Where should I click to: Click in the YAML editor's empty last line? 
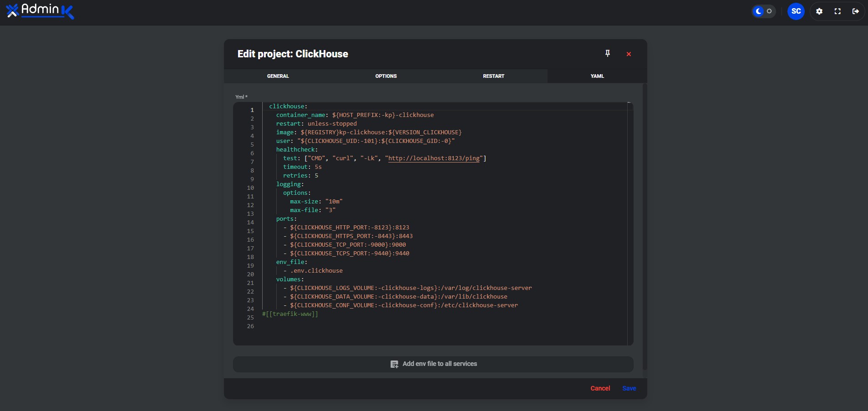click(x=444, y=323)
